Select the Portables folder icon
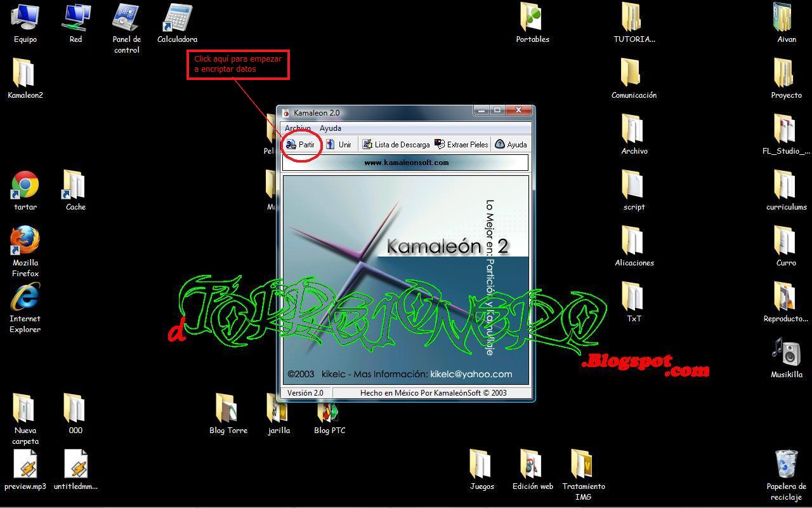The width and height of the screenshot is (812, 508). [533, 23]
